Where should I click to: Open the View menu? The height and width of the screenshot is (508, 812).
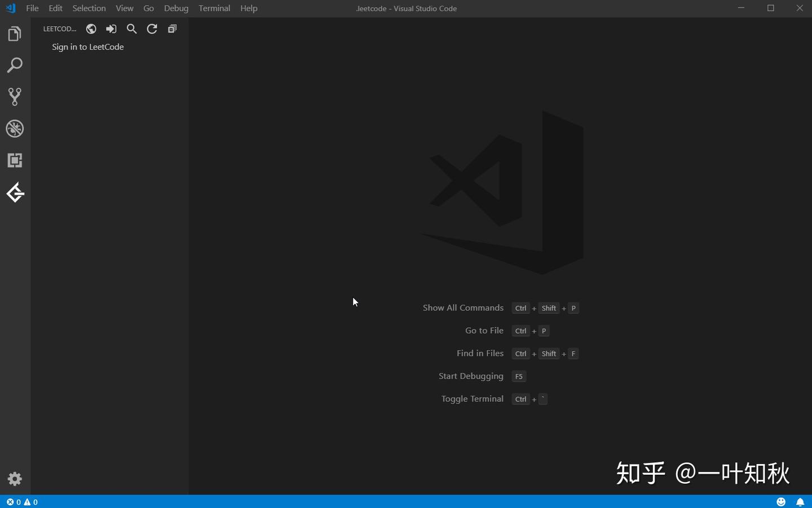125,8
